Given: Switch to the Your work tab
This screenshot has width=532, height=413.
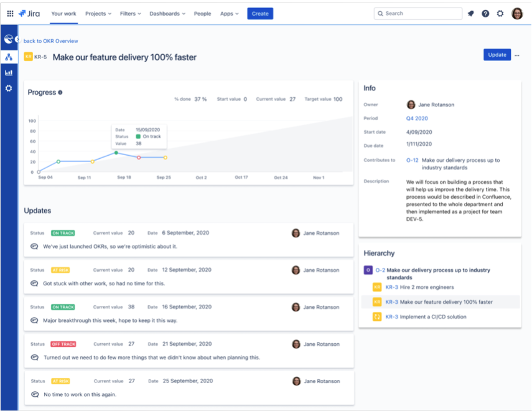Looking at the screenshot, I should [63, 13].
